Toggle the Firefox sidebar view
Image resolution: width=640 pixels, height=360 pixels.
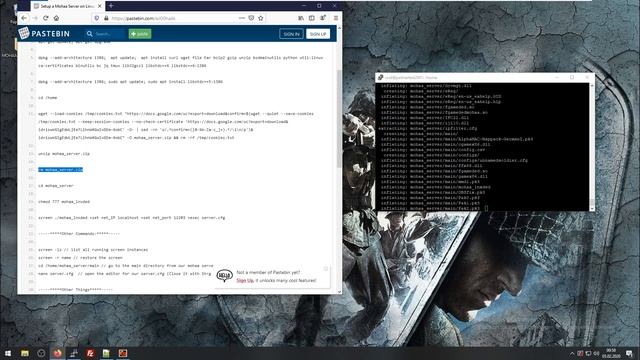[x=312, y=18]
